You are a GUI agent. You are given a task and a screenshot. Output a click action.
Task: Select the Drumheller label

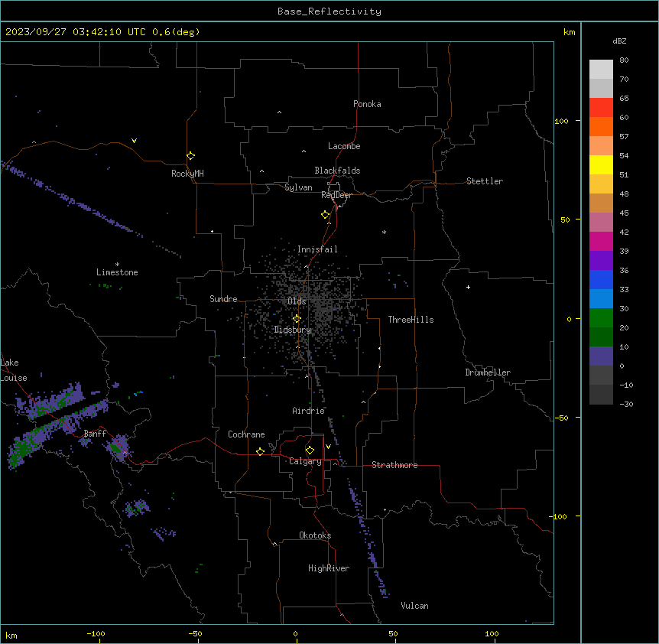(x=488, y=372)
